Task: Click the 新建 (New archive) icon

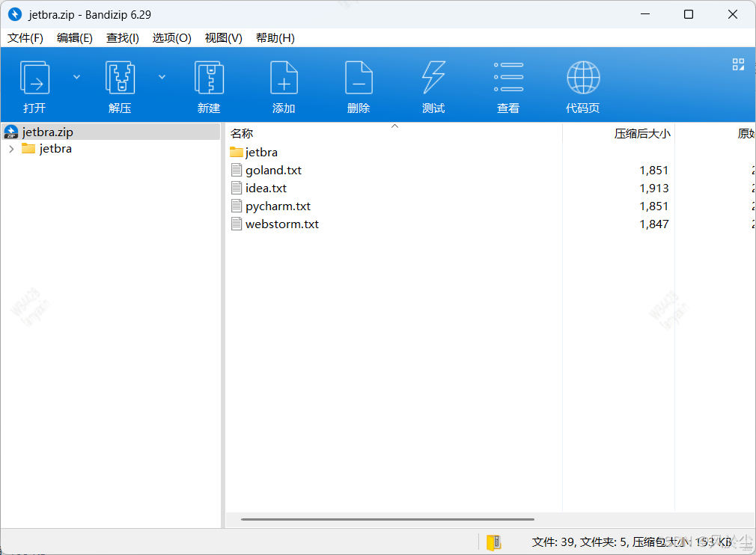Action: point(209,78)
